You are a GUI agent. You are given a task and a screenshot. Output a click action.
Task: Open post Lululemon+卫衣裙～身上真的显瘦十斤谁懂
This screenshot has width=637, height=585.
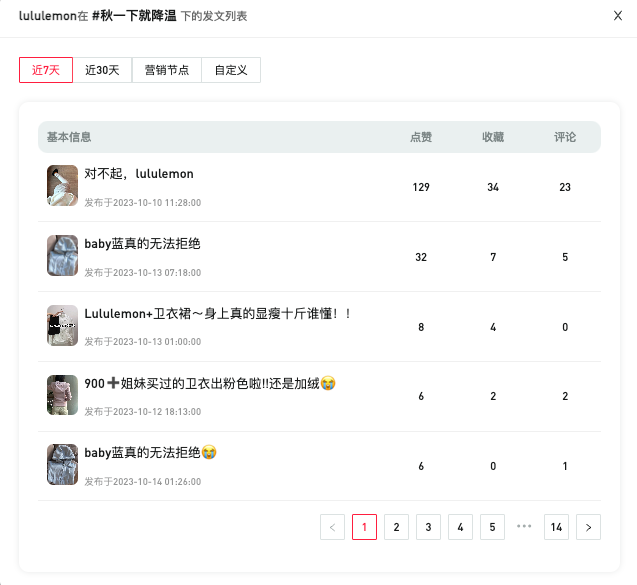tap(218, 314)
